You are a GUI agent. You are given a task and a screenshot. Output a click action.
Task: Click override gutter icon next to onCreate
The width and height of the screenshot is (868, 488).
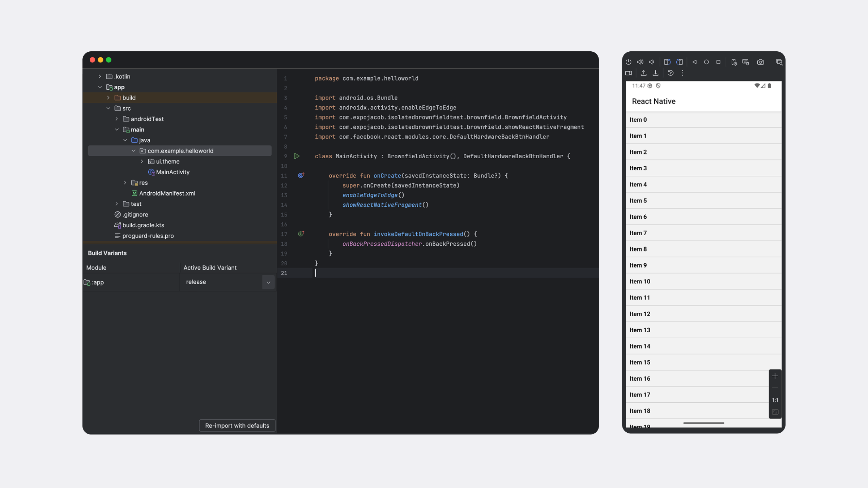[x=301, y=175]
